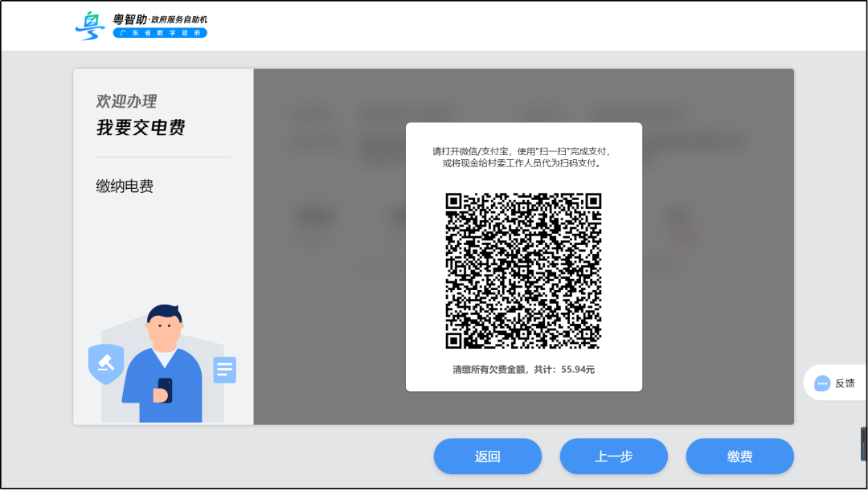This screenshot has height=491, width=868.
Task: Click the 缴费 payment button
Action: (x=739, y=456)
